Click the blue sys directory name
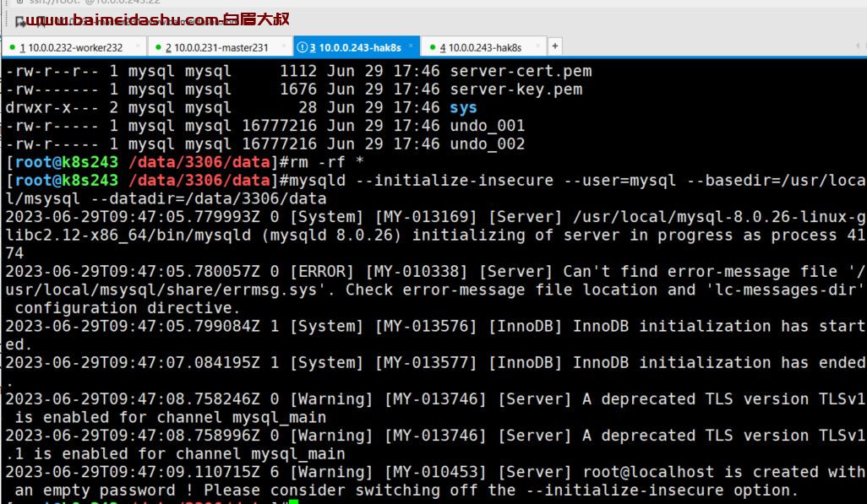 (x=463, y=108)
